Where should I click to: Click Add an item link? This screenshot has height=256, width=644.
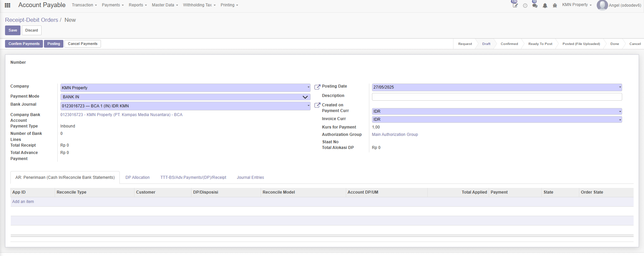[x=23, y=202]
